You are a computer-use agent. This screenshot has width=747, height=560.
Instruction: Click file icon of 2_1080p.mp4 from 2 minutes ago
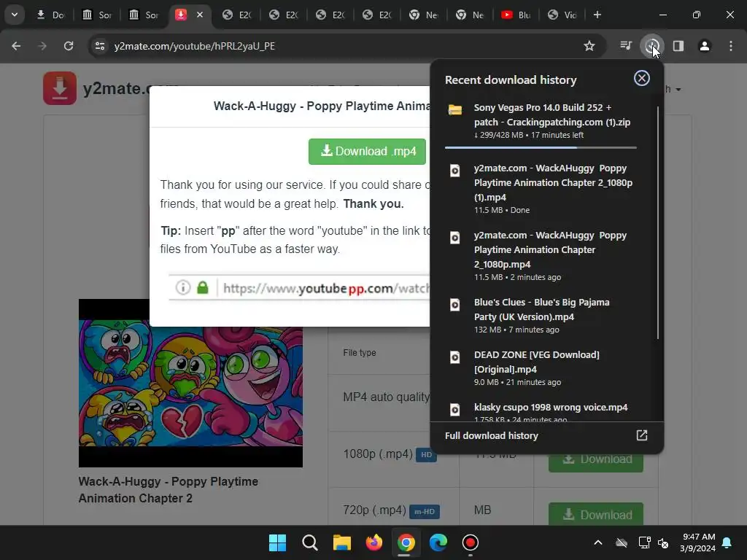click(x=455, y=238)
